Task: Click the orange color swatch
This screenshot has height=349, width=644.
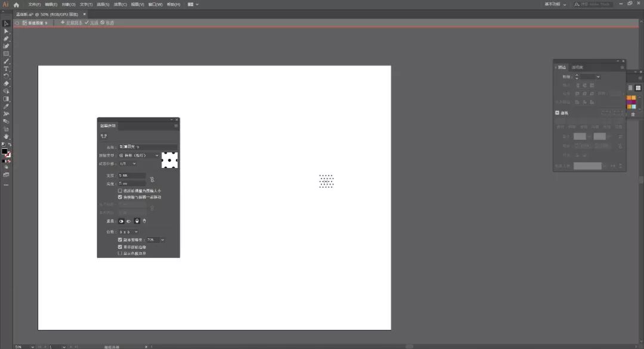Action: click(x=629, y=97)
